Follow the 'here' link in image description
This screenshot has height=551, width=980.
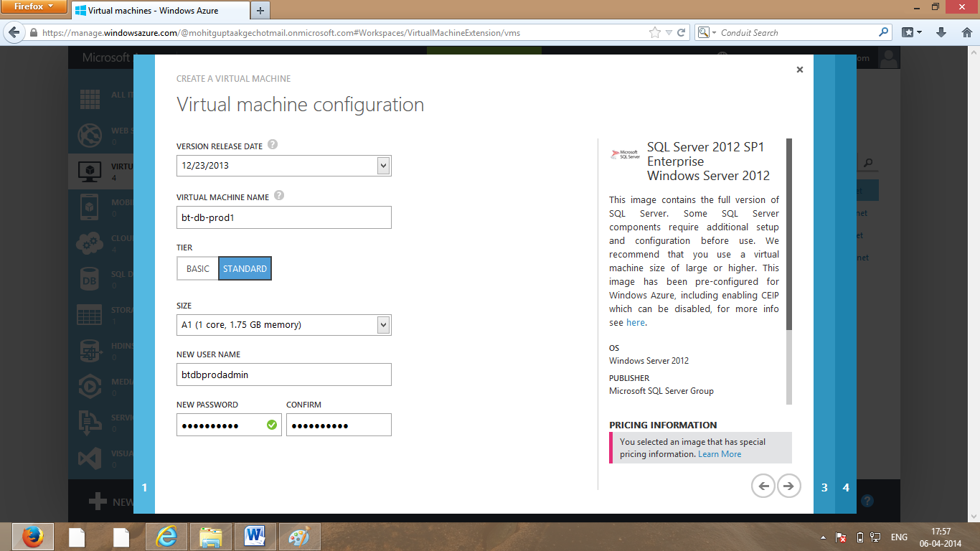click(x=636, y=323)
